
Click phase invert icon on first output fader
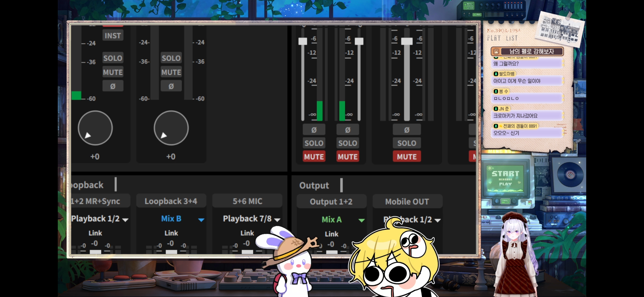[x=314, y=130]
